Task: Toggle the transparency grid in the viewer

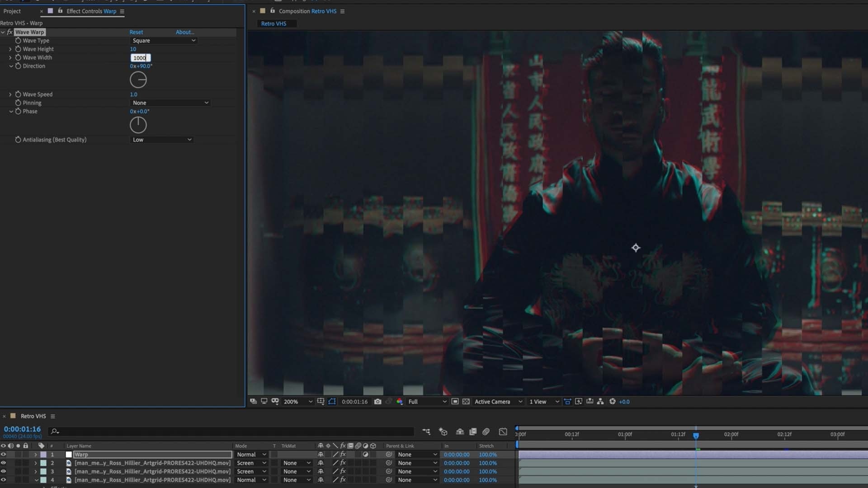Action: point(466,401)
